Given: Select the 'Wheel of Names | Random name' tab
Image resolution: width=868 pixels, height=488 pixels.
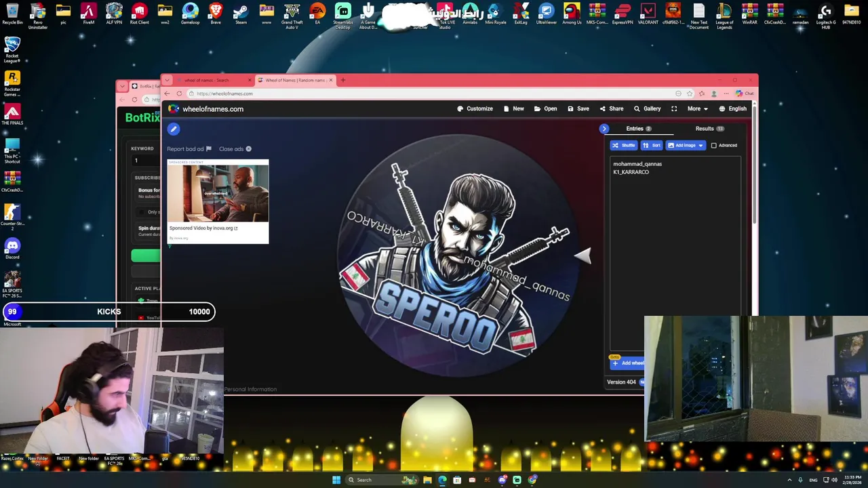Looking at the screenshot, I should pyautogui.click(x=294, y=80).
